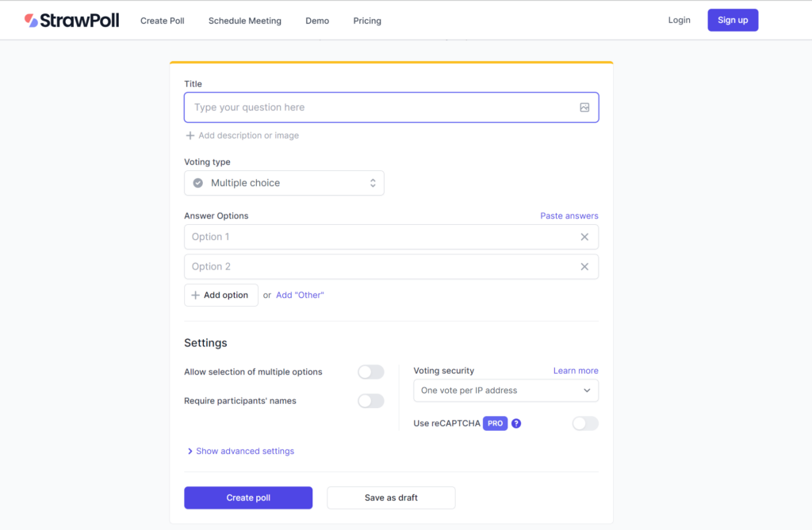Turn on the Use reCAPTCHA toggle
Screen dimensions: 812x530
584,424
